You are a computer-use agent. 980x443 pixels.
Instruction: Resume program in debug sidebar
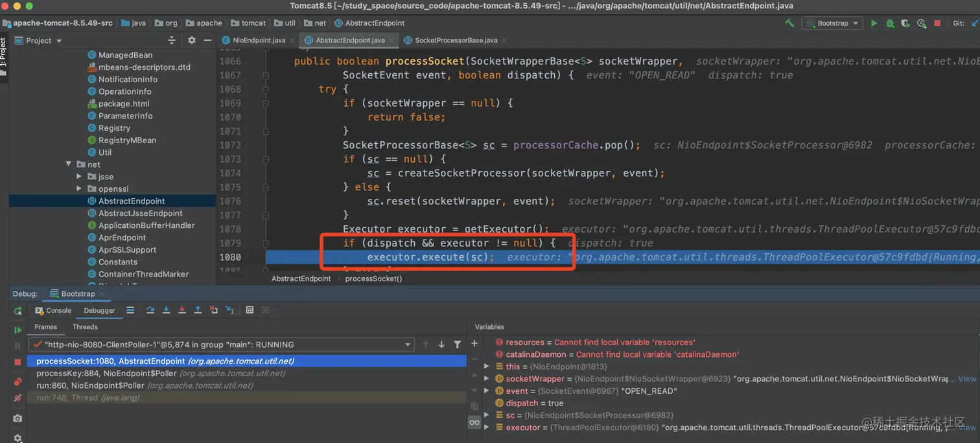pyautogui.click(x=17, y=330)
